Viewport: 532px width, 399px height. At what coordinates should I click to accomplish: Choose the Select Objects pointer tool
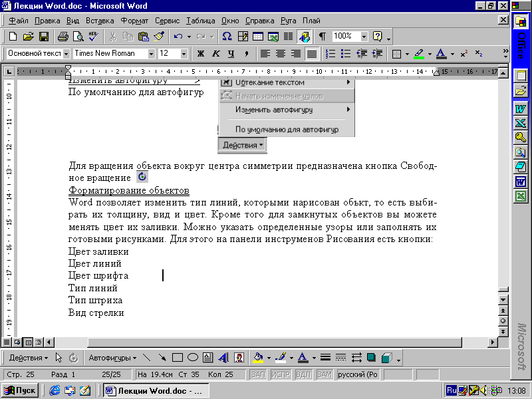pyautogui.click(x=59, y=358)
